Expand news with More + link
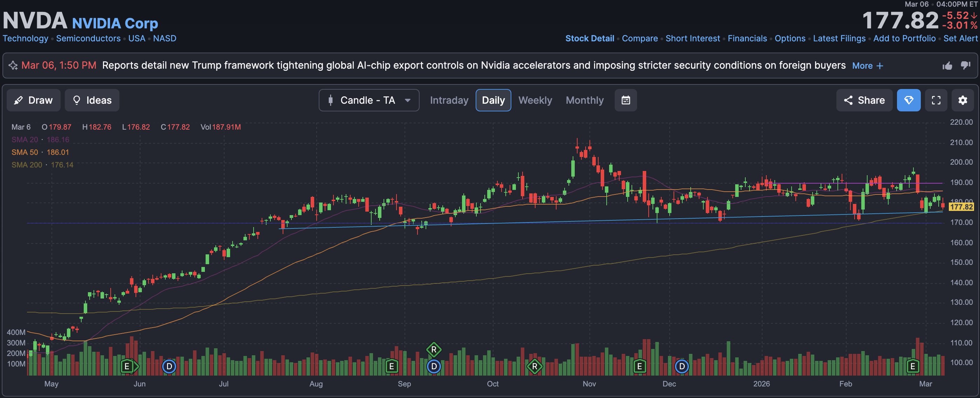This screenshot has width=980, height=398. (x=867, y=66)
